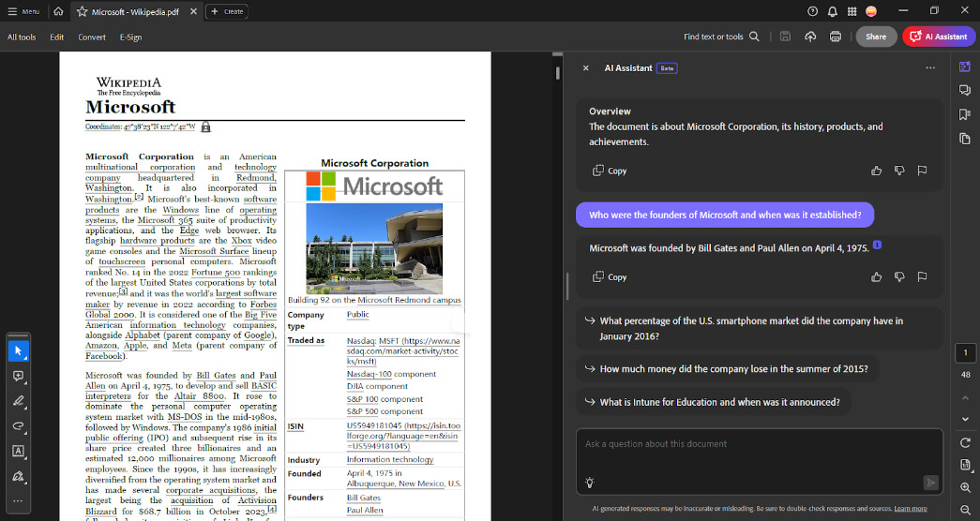The width and height of the screenshot is (980, 521).
Task: Go to previous page arrow
Action: 965,398
